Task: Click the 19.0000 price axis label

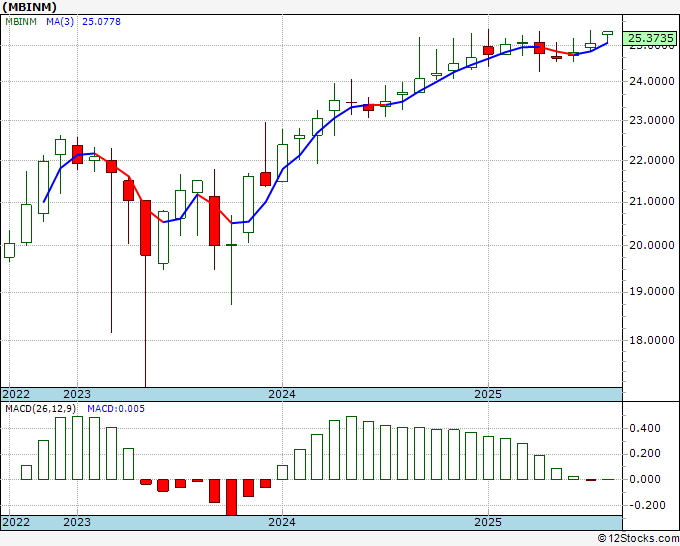Action: (652, 291)
